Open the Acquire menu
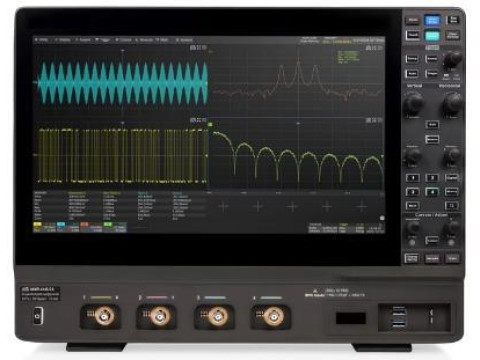 click(x=83, y=40)
